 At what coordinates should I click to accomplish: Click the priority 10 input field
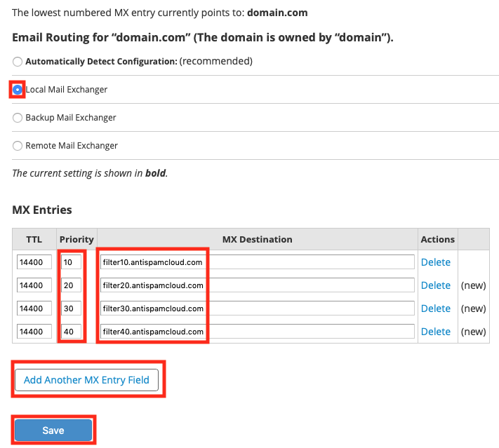(71, 262)
